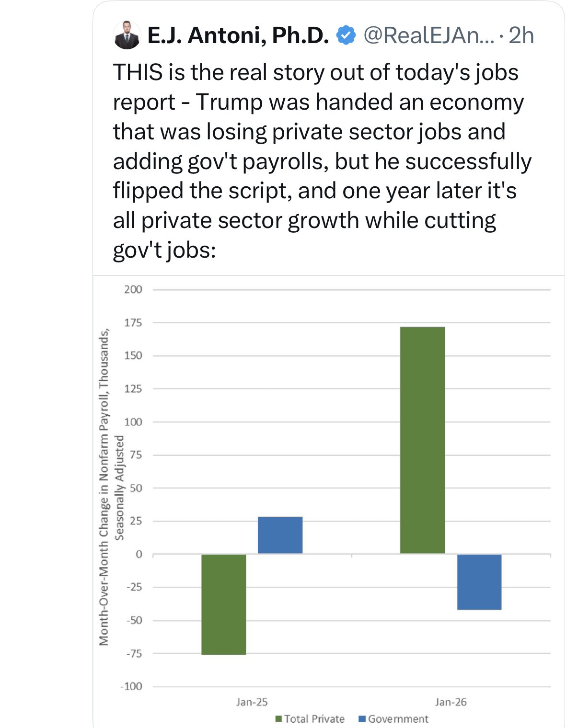Click the Jan-26 axis label
Image resolution: width=578 pixels, height=728 pixels.
pos(451,702)
